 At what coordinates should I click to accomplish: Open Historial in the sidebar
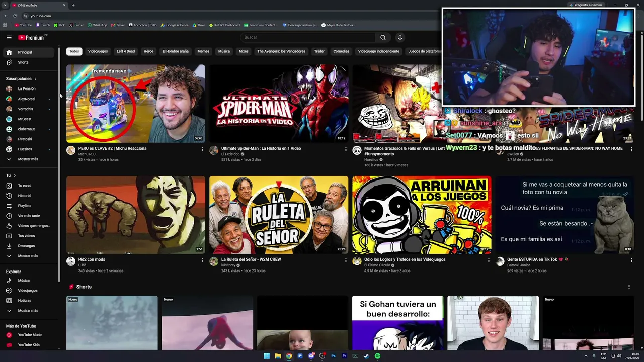(29, 196)
